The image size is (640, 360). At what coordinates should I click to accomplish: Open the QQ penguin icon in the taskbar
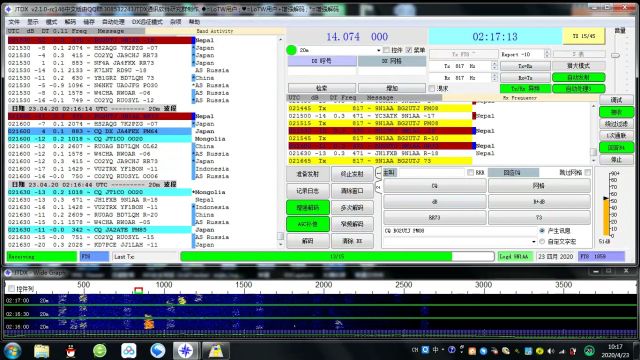(x=71, y=351)
